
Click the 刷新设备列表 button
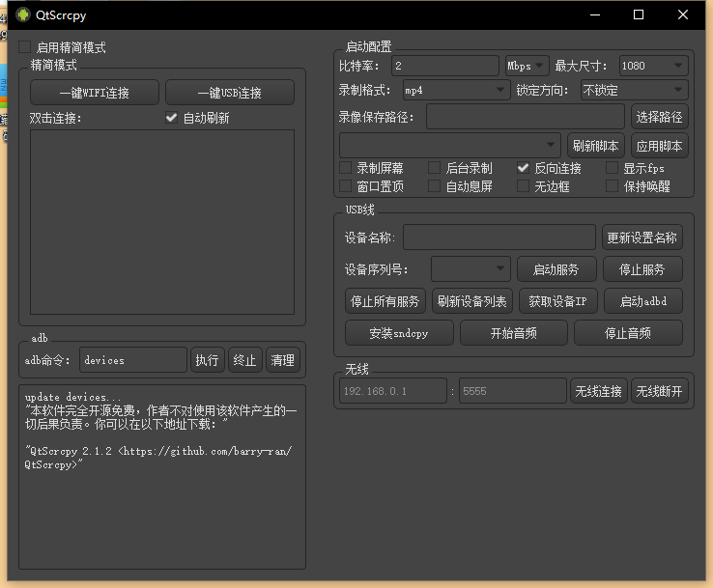click(472, 301)
